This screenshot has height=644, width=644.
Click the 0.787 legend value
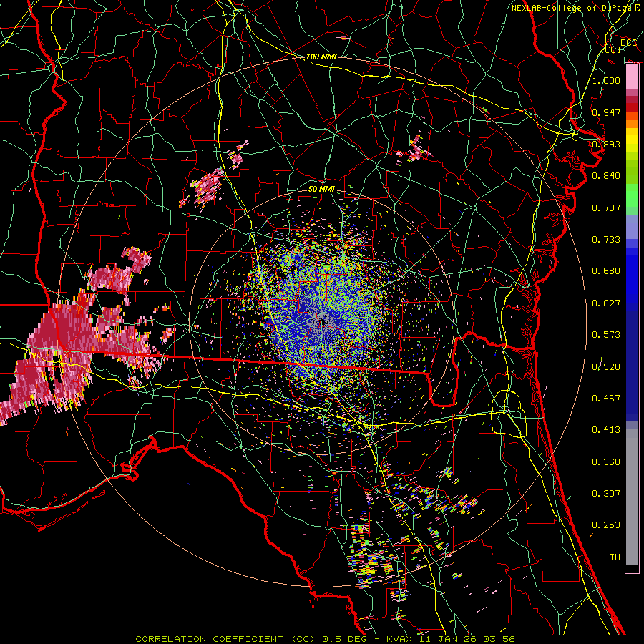click(606, 208)
